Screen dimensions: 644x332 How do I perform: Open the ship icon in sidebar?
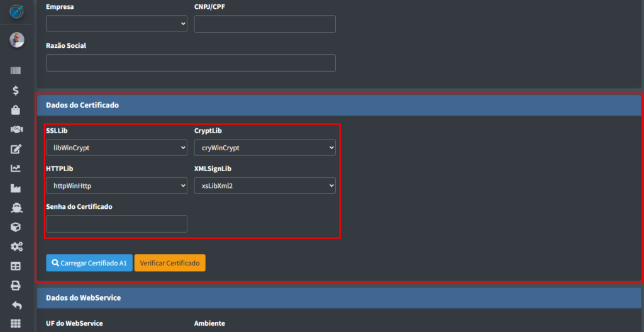16,207
